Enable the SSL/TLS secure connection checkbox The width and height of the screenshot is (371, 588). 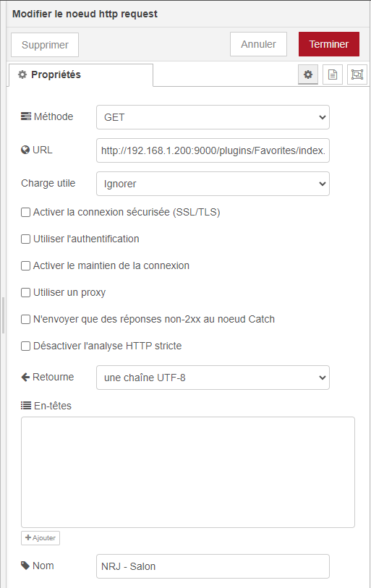coord(25,212)
